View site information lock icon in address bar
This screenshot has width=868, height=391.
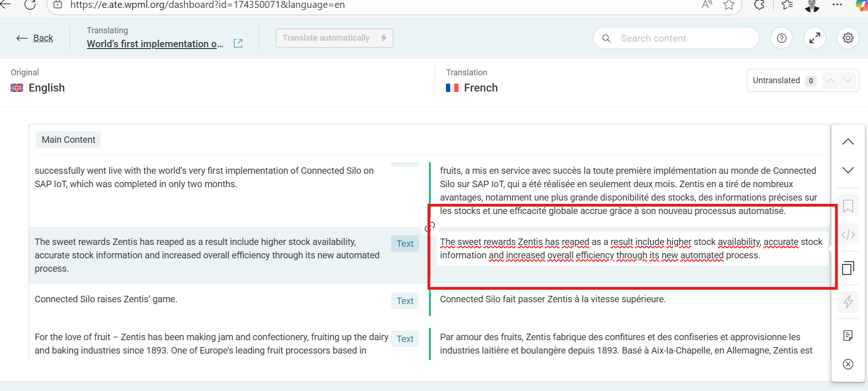pos(58,5)
